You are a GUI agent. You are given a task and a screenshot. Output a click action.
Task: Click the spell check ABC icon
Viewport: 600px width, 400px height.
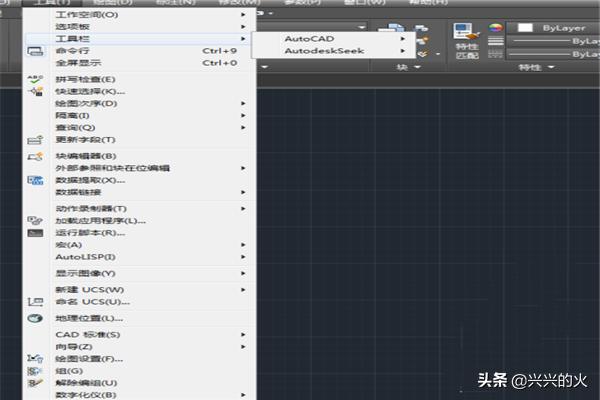coord(35,77)
